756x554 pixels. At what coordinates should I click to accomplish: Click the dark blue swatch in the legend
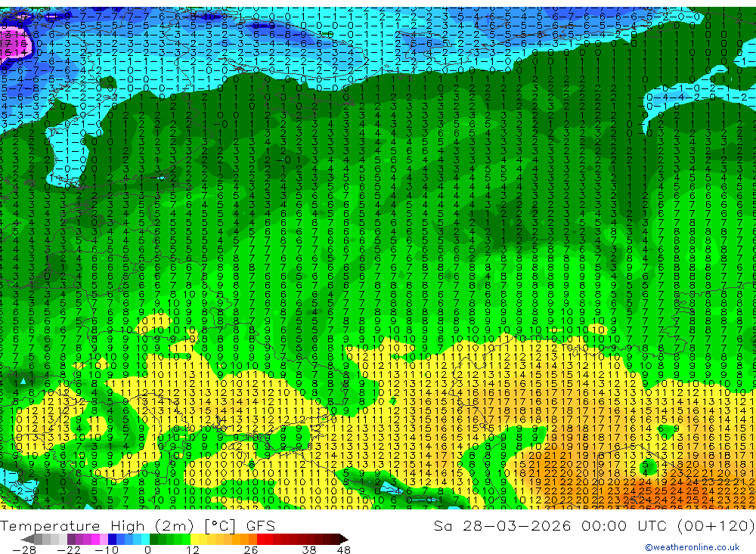112,539
